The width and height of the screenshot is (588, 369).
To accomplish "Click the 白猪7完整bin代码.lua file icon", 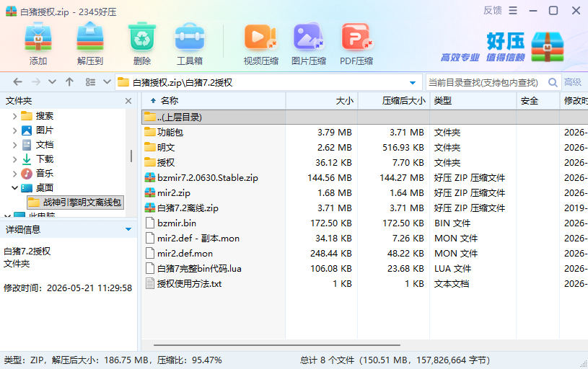I will tap(150, 268).
